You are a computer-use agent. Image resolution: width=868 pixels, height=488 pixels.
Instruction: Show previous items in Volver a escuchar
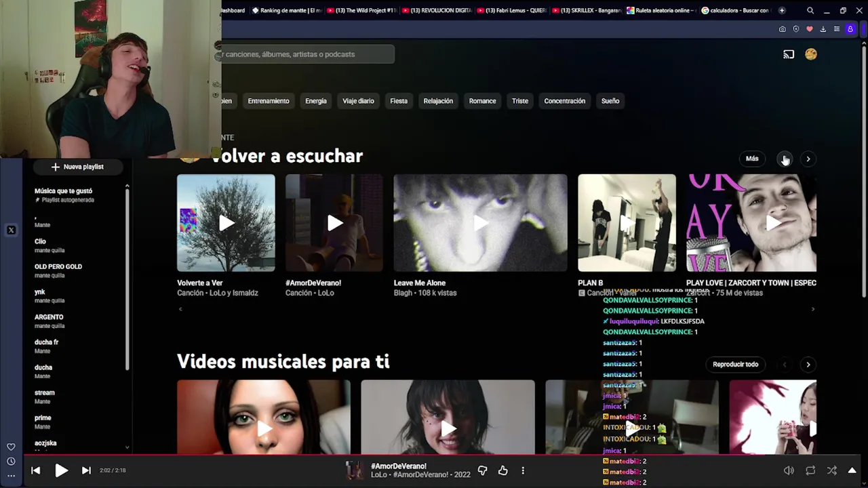coord(785,159)
